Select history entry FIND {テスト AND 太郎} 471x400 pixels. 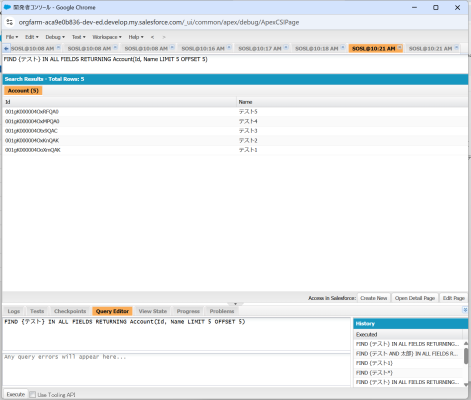point(409,354)
